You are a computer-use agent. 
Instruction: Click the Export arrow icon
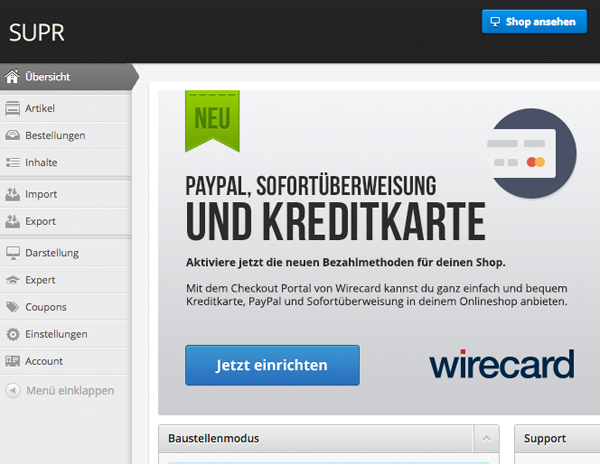pyautogui.click(x=12, y=221)
